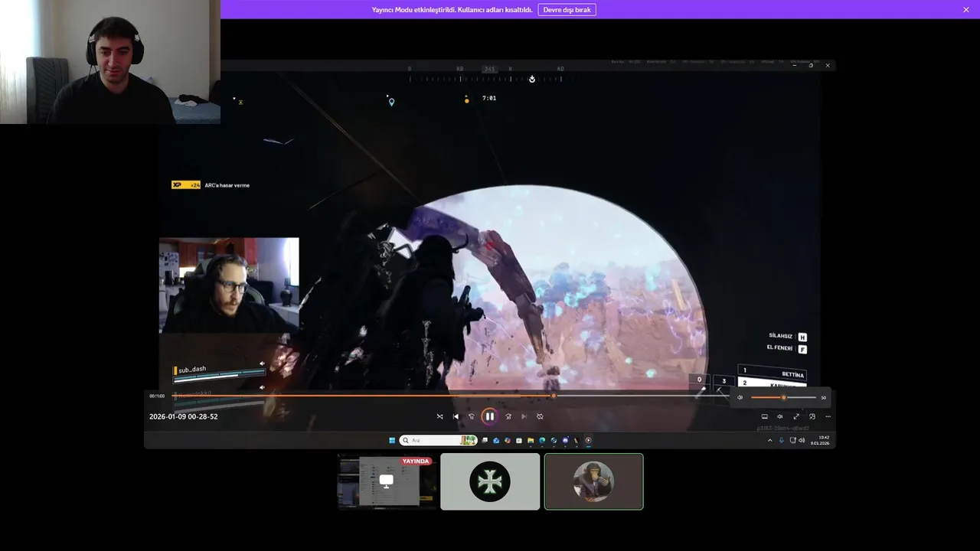Screen dimensions: 980x551
Task: Click the video title "2026-01-09 00-28-52"
Action: click(x=184, y=416)
